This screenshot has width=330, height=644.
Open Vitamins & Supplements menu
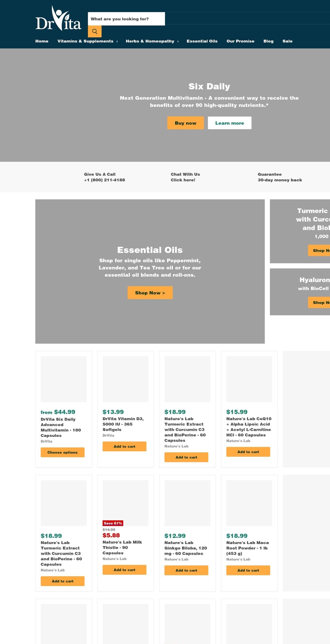(x=85, y=41)
